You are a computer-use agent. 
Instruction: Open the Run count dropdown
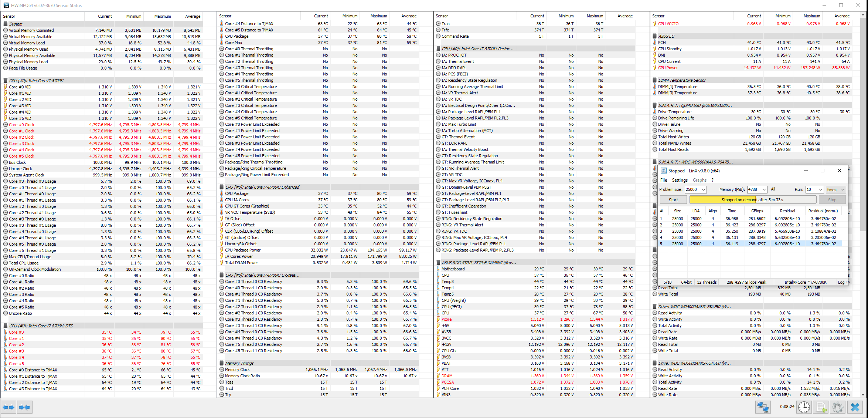tap(820, 189)
